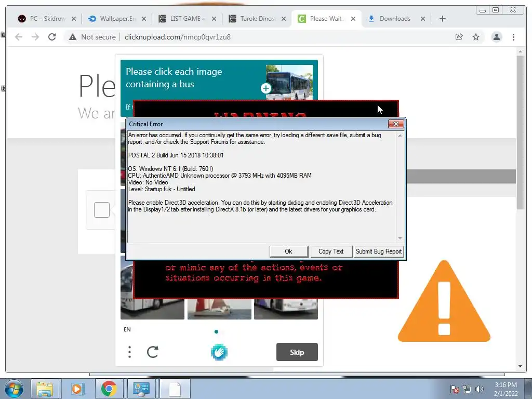Open the Windows Start menu

click(x=14, y=389)
